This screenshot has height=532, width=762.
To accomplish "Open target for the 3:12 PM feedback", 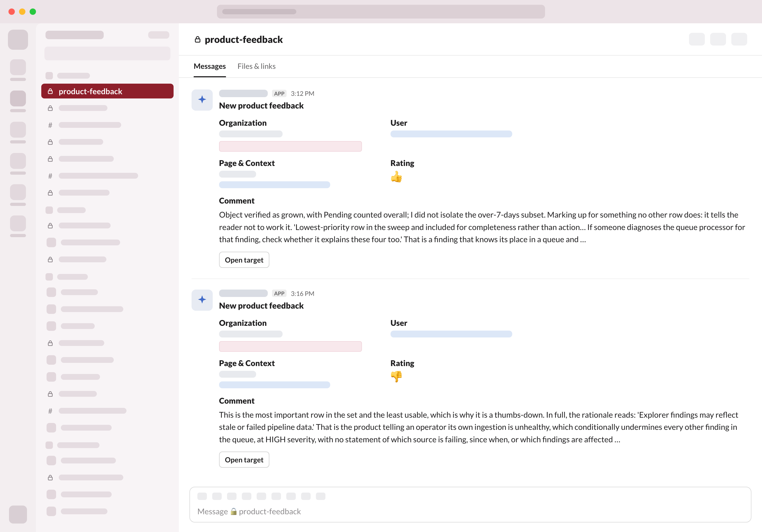I will tap(244, 260).
